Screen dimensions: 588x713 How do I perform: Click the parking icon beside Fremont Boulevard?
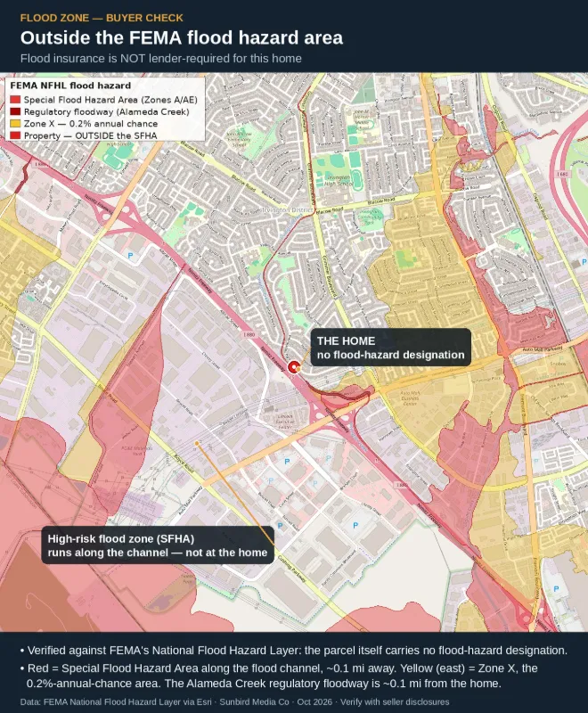(556, 588)
